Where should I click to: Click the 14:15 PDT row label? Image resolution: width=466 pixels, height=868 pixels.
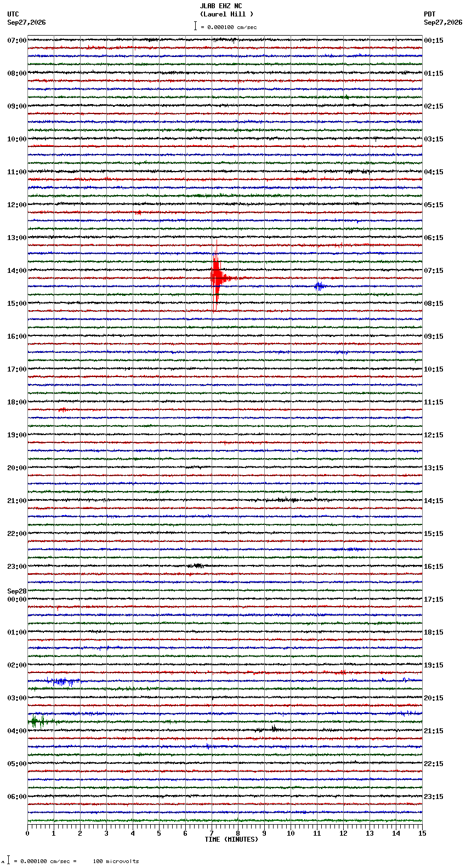(434, 501)
